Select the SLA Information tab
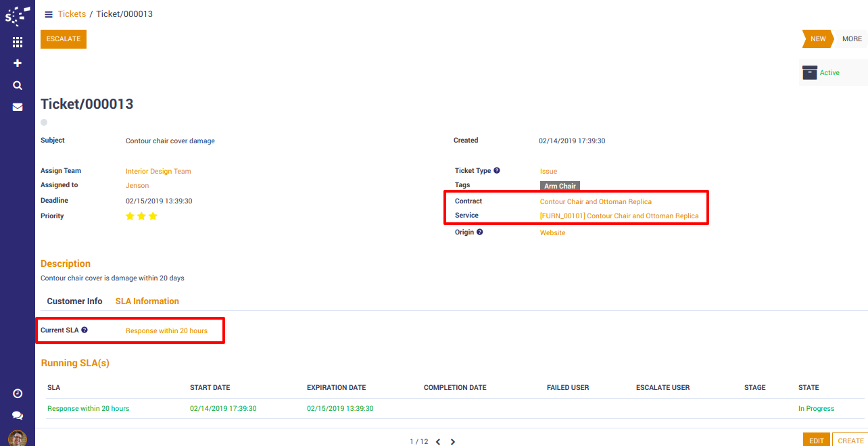Screen dimensions: 868x446 147,301
